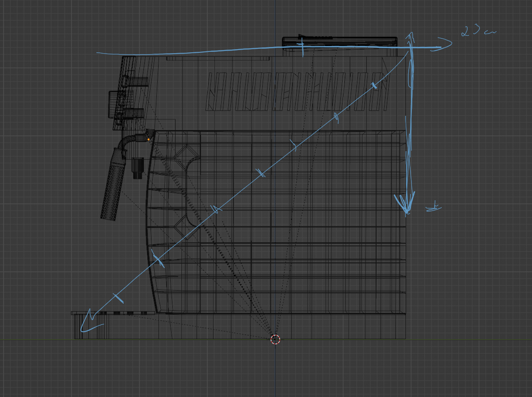The image size is (532, 397).
Task: Click the red-white 3D cursor at the base
Action: pos(275,339)
